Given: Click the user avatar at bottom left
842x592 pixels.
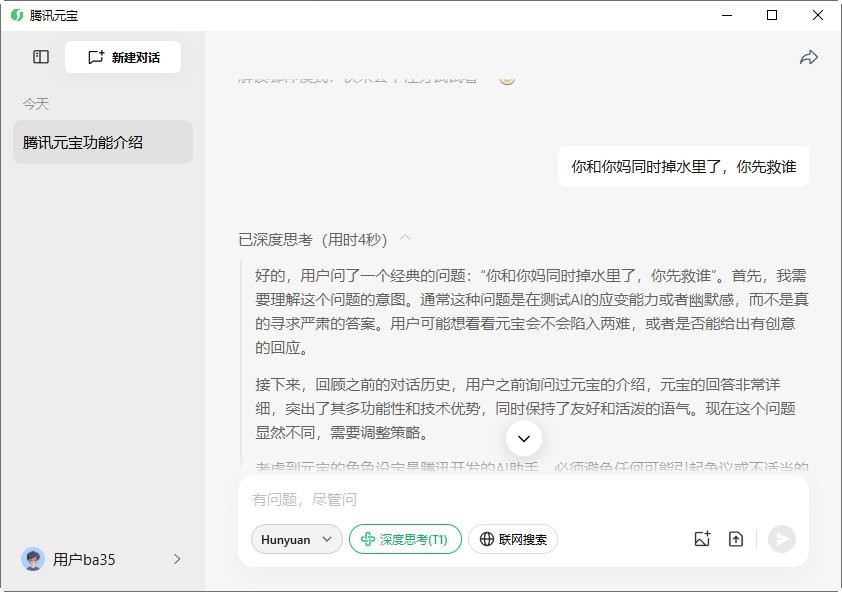Looking at the screenshot, I should [x=33, y=559].
